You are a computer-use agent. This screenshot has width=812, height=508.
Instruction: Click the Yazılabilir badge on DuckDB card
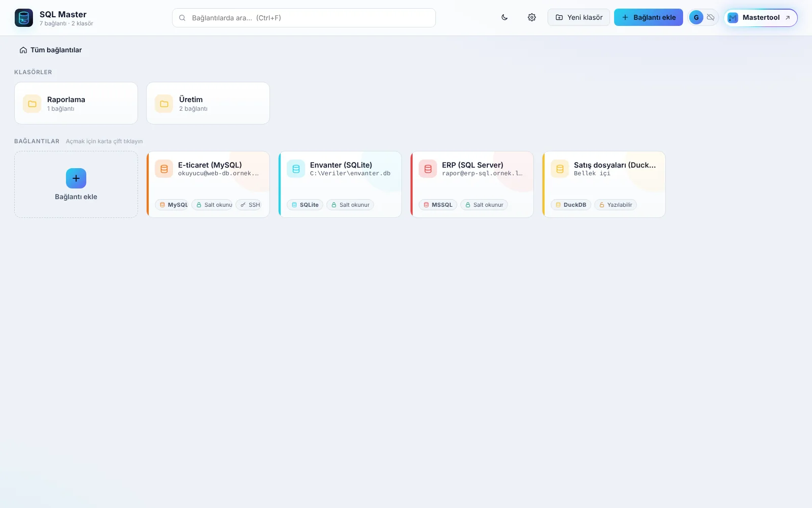pos(616,205)
